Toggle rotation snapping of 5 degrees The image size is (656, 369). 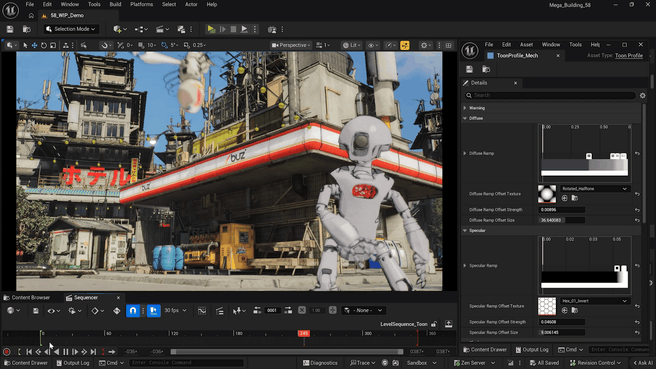[x=169, y=45]
